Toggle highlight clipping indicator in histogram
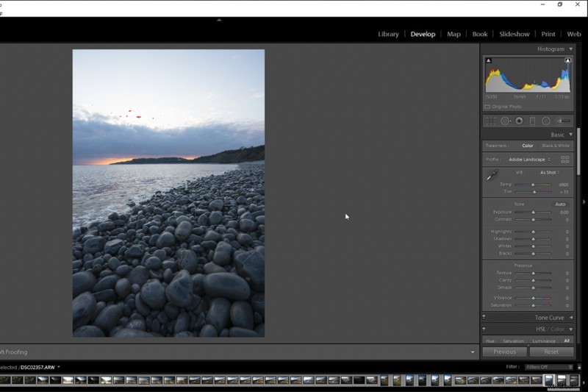 (567, 60)
